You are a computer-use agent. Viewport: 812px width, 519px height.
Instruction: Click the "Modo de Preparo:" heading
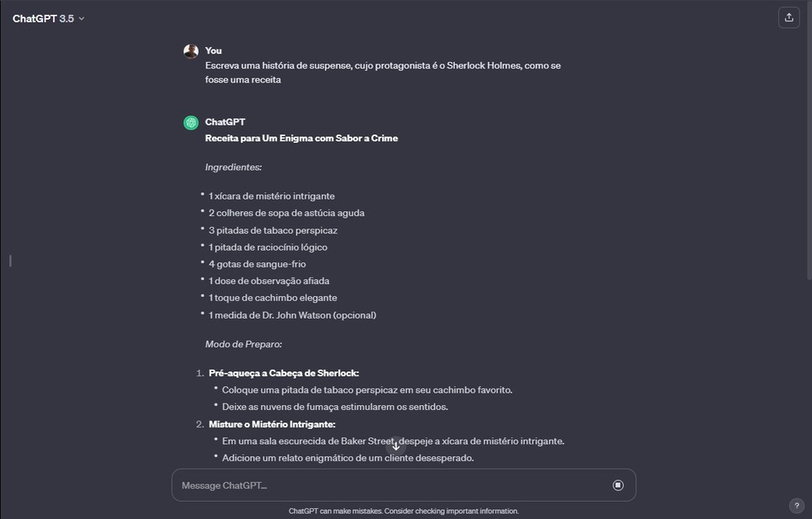(x=243, y=344)
